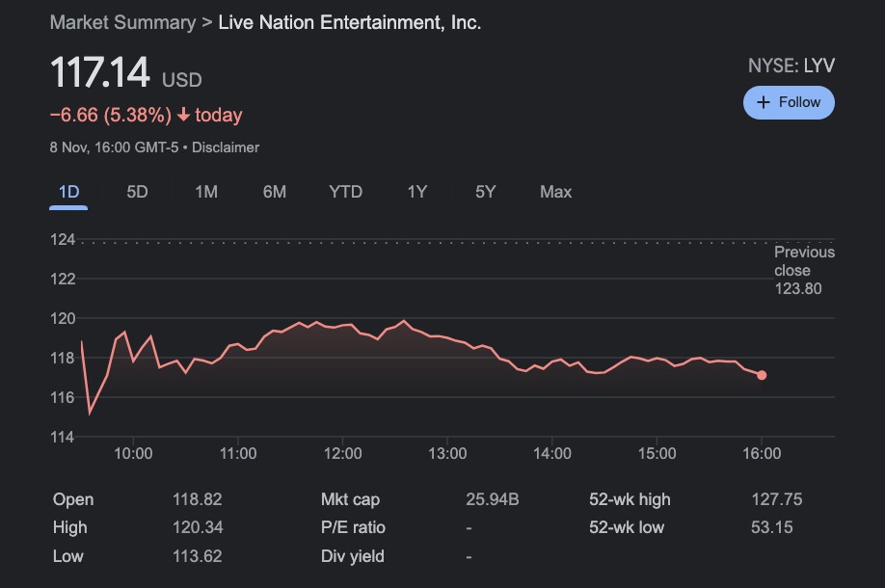
Task: View the 1Y chart range
Action: 416,192
